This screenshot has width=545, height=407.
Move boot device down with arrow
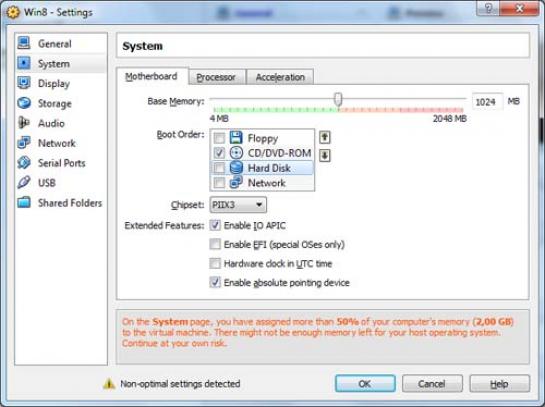click(x=325, y=155)
